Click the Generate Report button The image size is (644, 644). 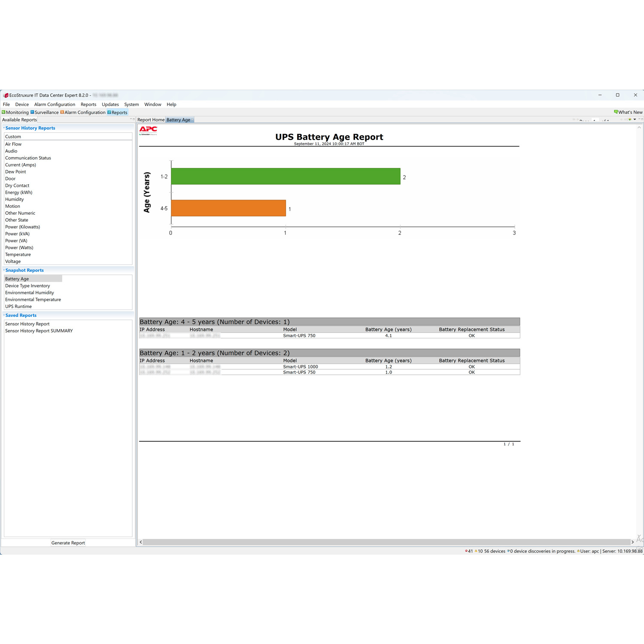pos(68,543)
